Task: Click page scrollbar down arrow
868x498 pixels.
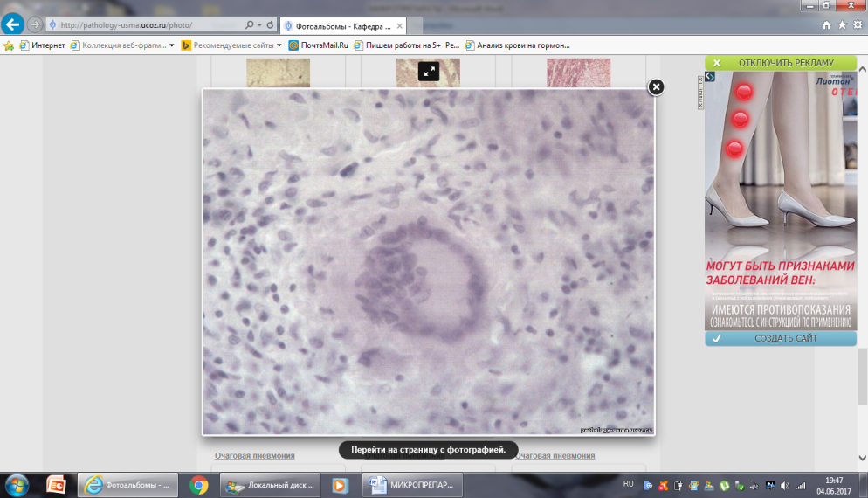Action: pos(863,458)
